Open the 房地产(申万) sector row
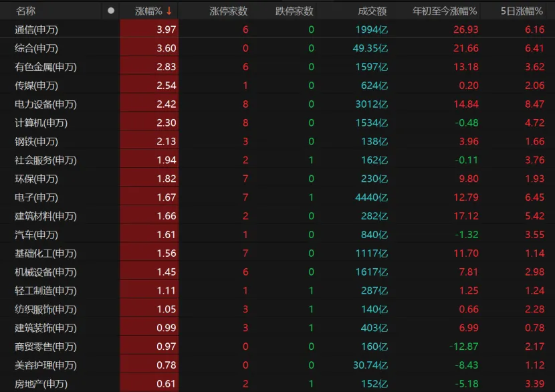The height and width of the screenshot is (392, 555). (x=41, y=384)
